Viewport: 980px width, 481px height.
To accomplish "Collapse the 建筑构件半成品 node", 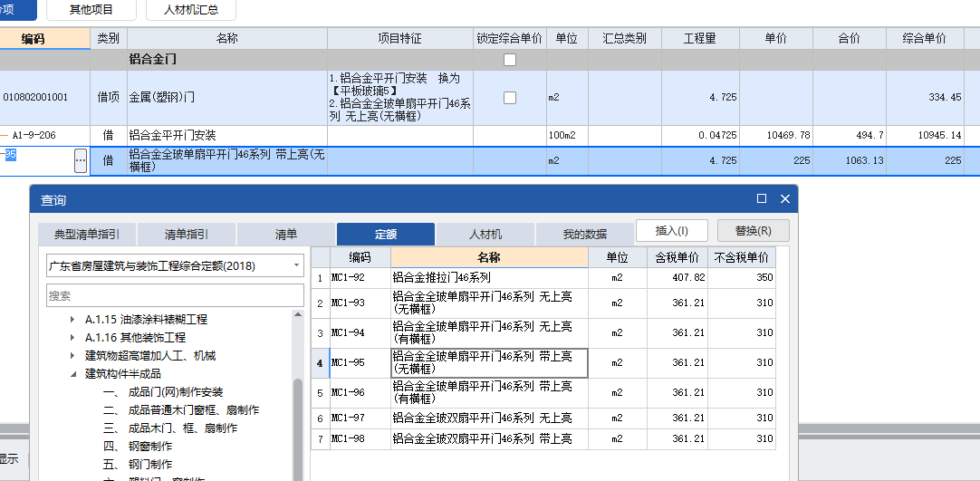I will click(73, 373).
